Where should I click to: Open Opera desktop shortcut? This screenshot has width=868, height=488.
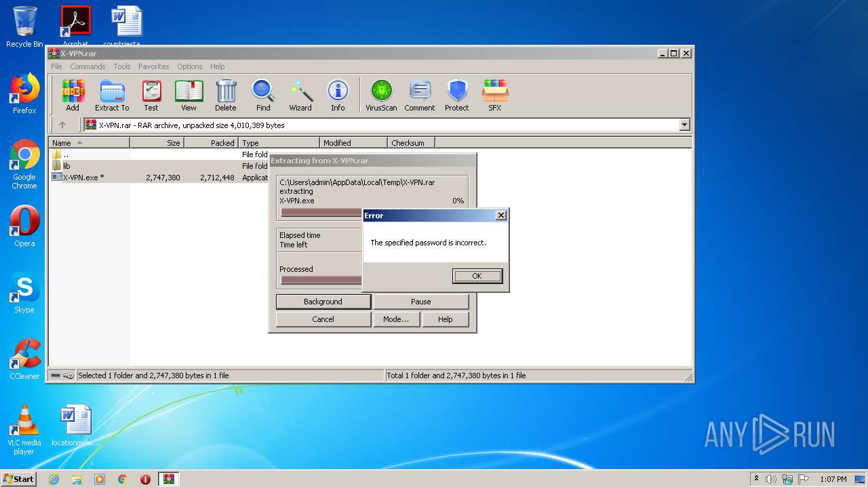click(x=24, y=226)
